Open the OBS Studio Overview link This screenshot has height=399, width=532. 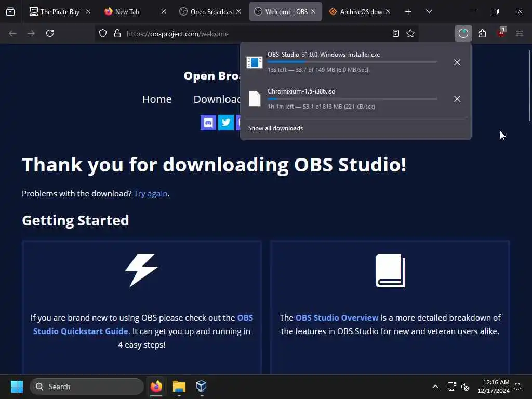[x=337, y=317]
